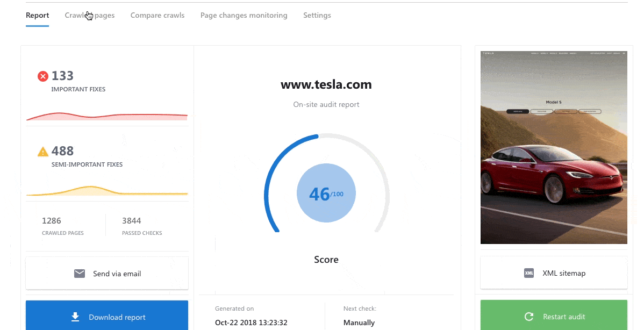Click the Download report button
Image resolution: width=644 pixels, height=330 pixels.
pos(107,315)
